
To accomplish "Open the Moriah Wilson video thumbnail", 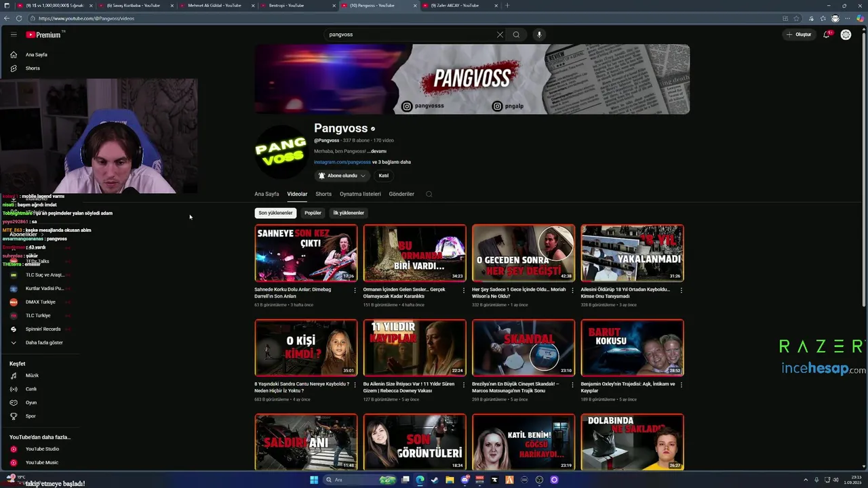I will pyautogui.click(x=523, y=253).
